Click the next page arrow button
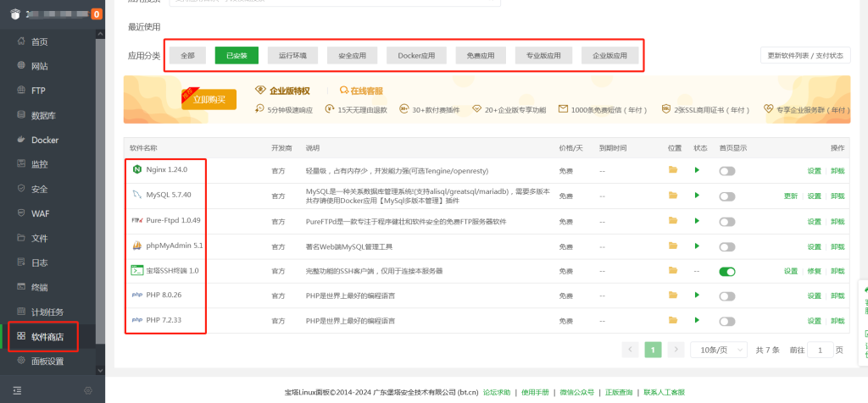 (676, 350)
